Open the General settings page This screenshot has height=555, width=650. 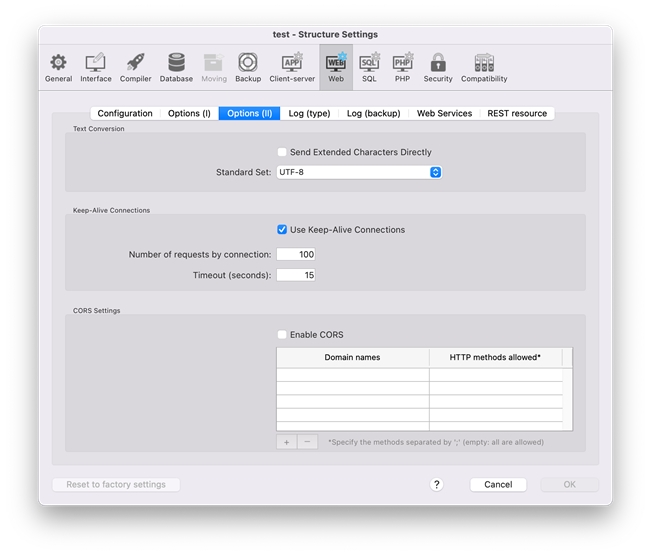pyautogui.click(x=58, y=66)
